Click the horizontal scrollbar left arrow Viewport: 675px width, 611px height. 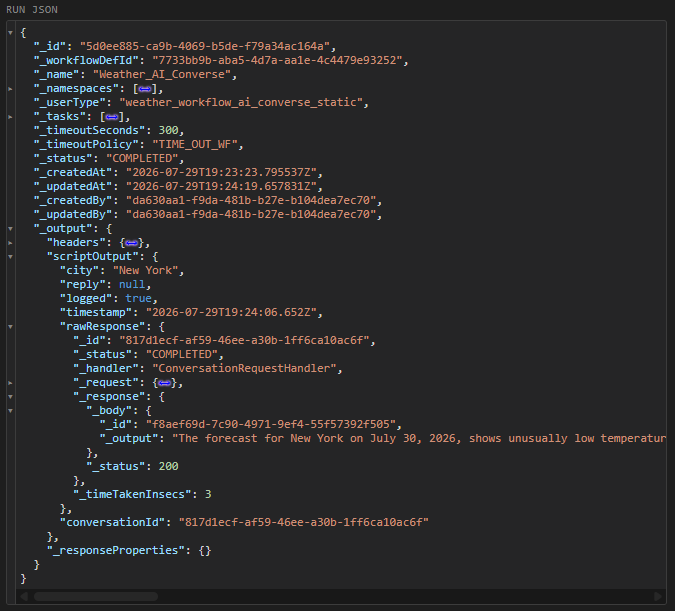point(24,596)
